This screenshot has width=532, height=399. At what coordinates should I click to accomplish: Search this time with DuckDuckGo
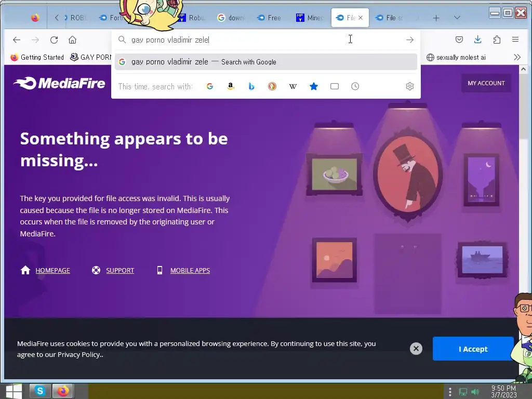tap(272, 86)
